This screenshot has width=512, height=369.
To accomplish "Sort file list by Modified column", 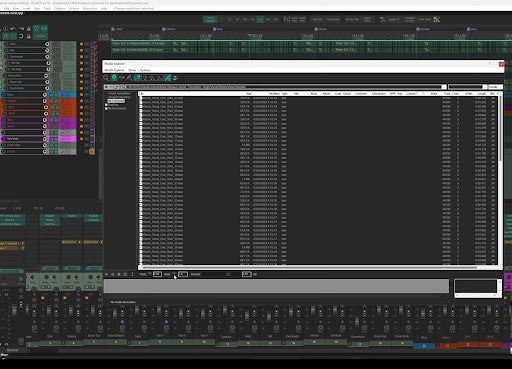I will (274, 94).
